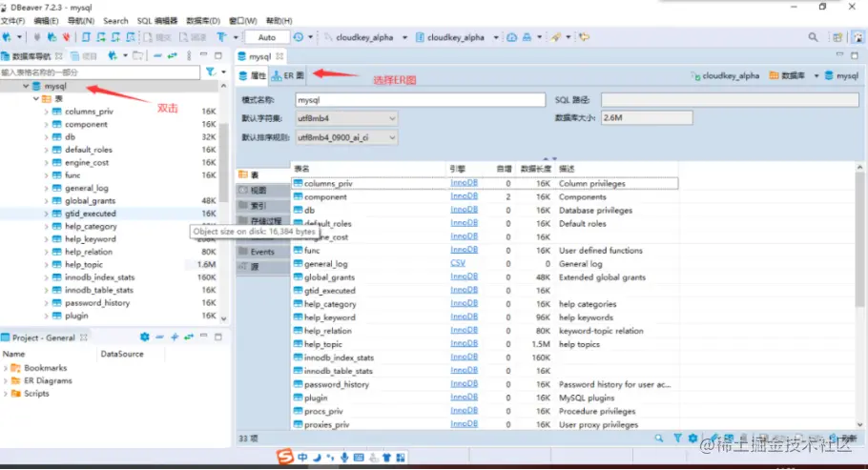Click the settings gear in Project panel
The image size is (868, 470).
144,337
